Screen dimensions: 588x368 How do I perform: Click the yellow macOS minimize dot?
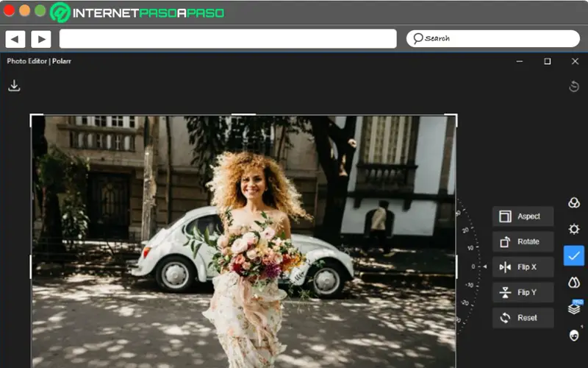pyautogui.click(x=25, y=10)
